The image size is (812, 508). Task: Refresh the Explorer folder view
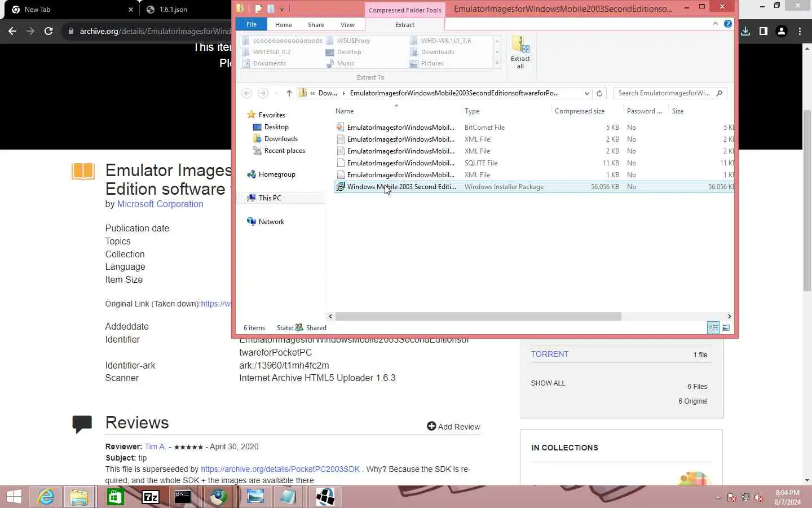coord(599,93)
